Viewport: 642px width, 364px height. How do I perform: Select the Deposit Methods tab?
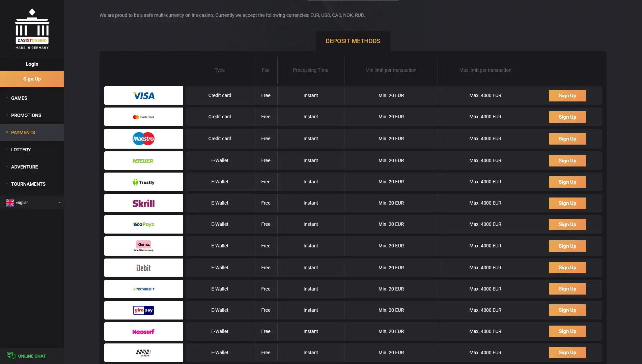coord(353,41)
